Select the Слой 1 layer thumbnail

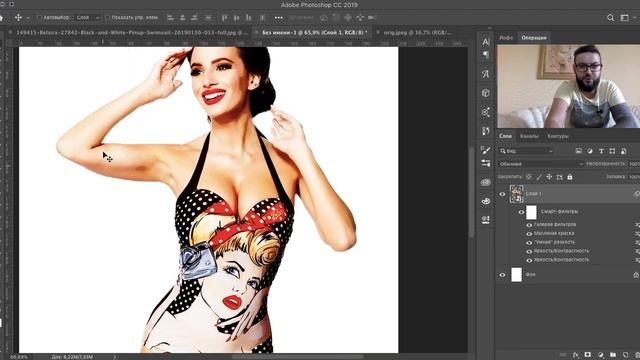(517, 194)
